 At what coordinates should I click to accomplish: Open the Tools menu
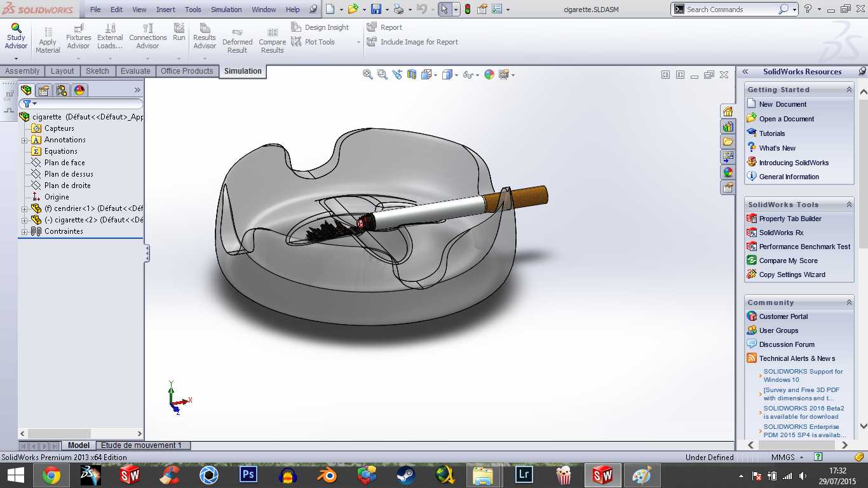coord(193,10)
